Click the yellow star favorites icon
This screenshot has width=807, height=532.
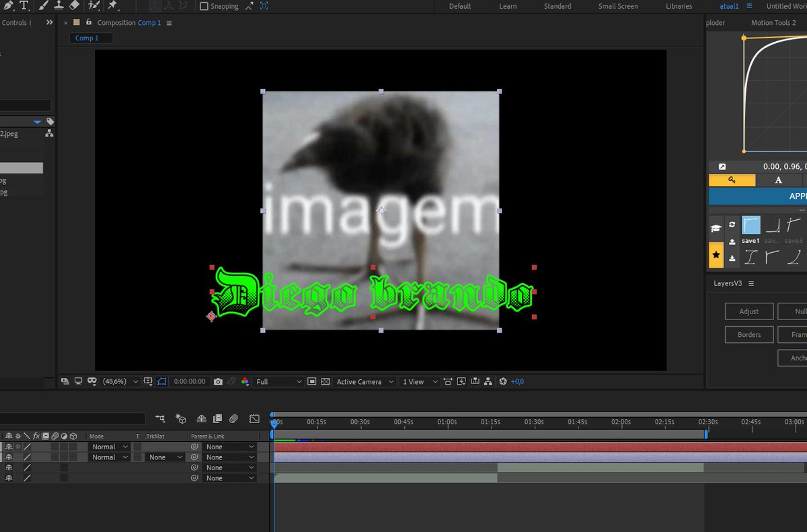(716, 256)
